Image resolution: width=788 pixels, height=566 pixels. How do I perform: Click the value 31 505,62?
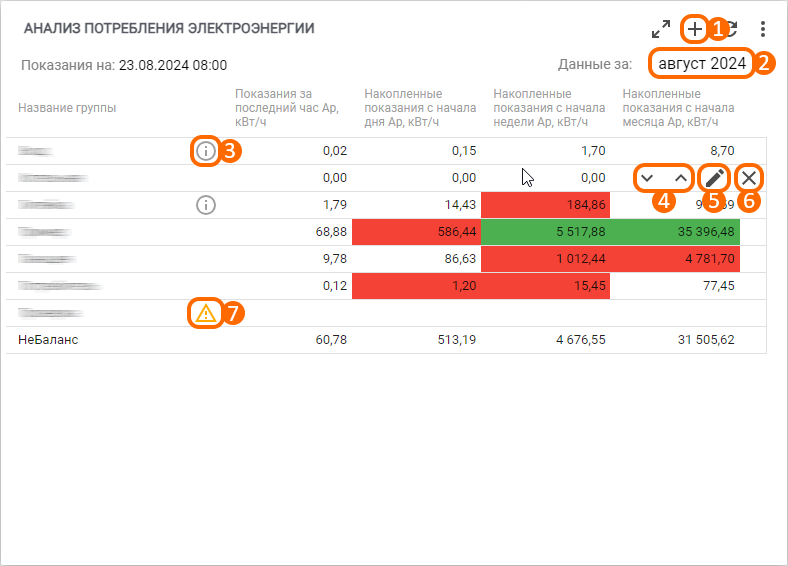[706, 340]
